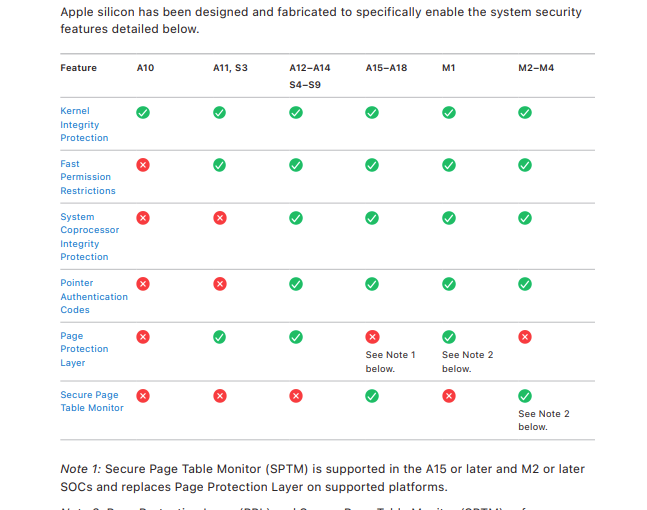Viewport: 647px width, 510px height.
Task: Click the green check for Kernel Integrity A10
Action: coord(143,112)
